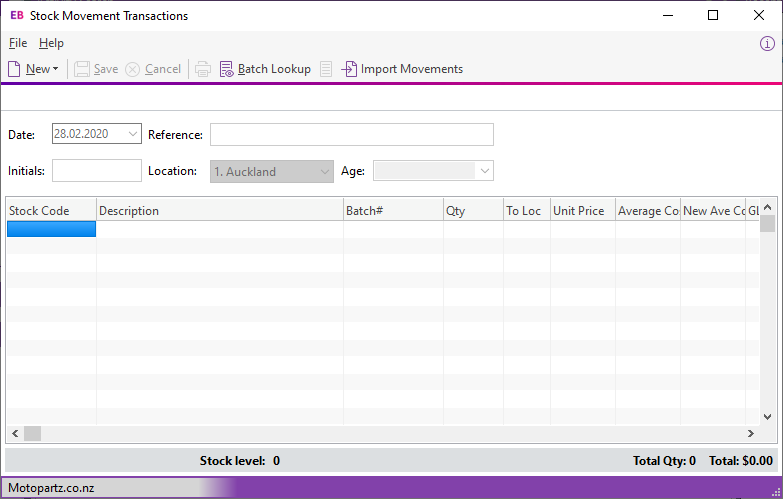
Task: Click the horizontal scrollbar right arrow
Action: pos(751,433)
